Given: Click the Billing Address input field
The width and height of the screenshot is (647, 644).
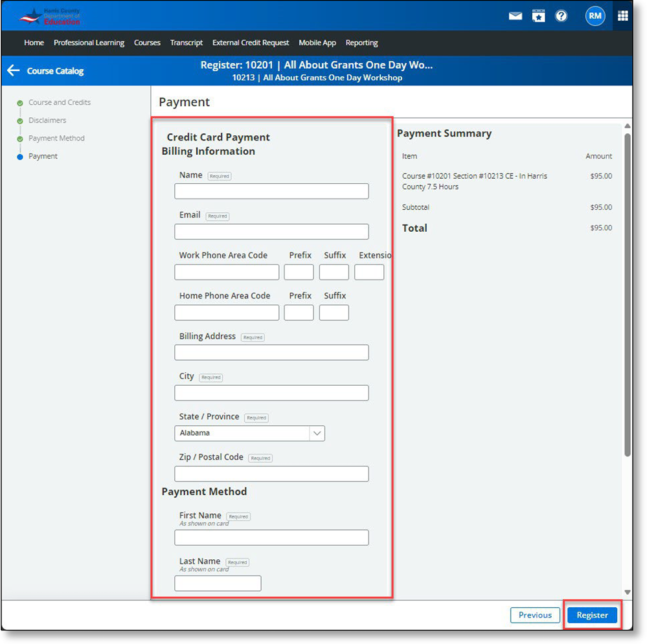Looking at the screenshot, I should pyautogui.click(x=271, y=352).
